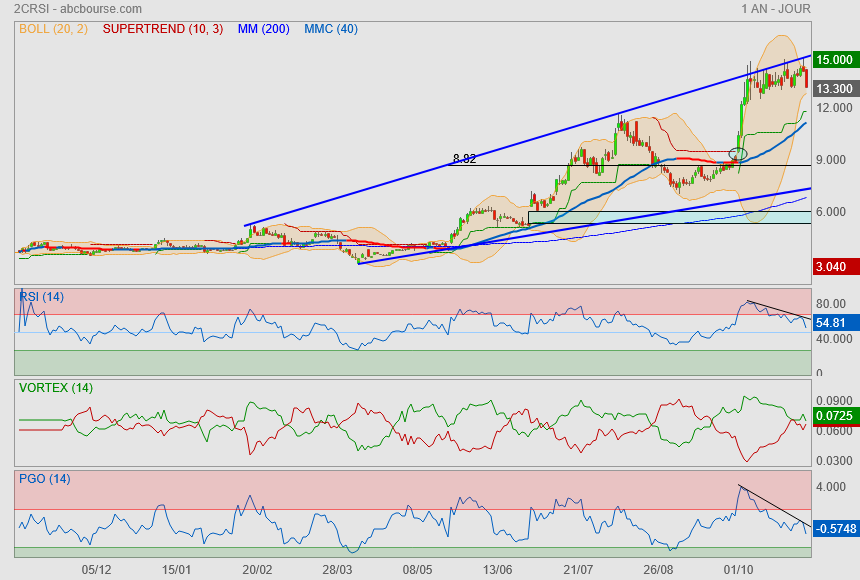Click the green 0.0725 Vortex value tag
This screenshot has height=580, width=860.
tap(834, 414)
